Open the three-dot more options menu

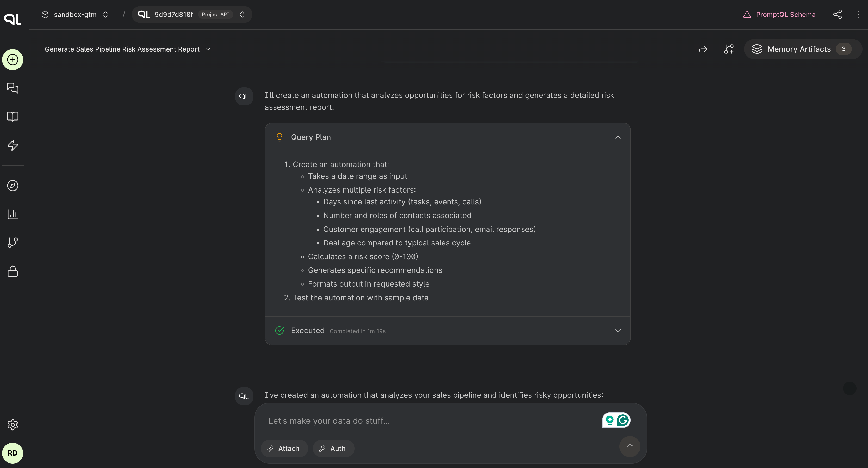pyautogui.click(x=858, y=15)
